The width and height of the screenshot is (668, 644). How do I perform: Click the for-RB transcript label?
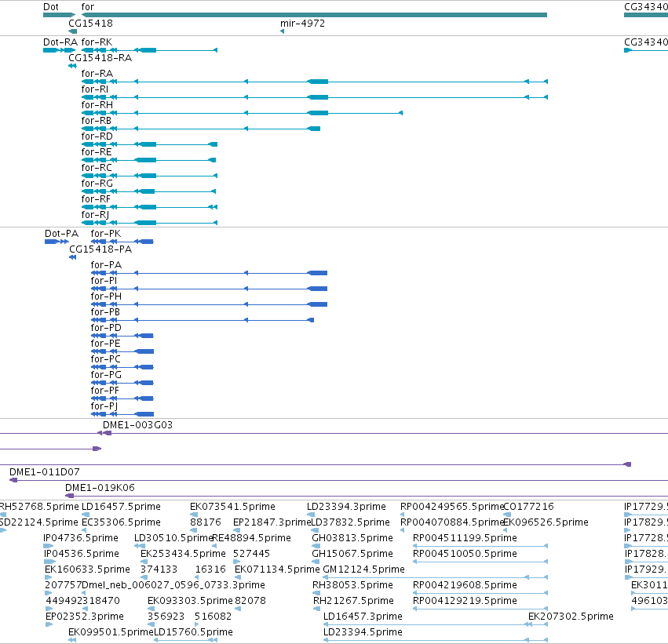click(96, 121)
